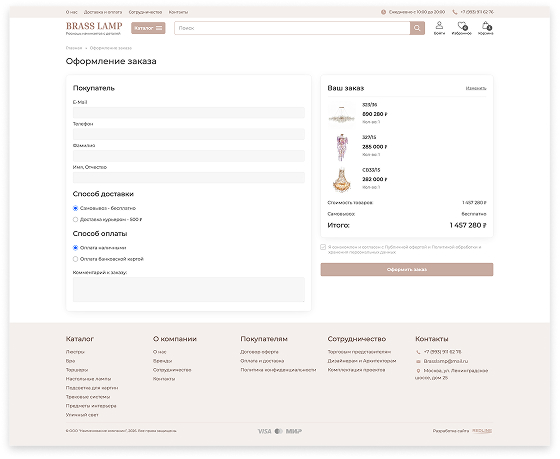
Task: Open the shopping cart icon
Action: (486, 26)
